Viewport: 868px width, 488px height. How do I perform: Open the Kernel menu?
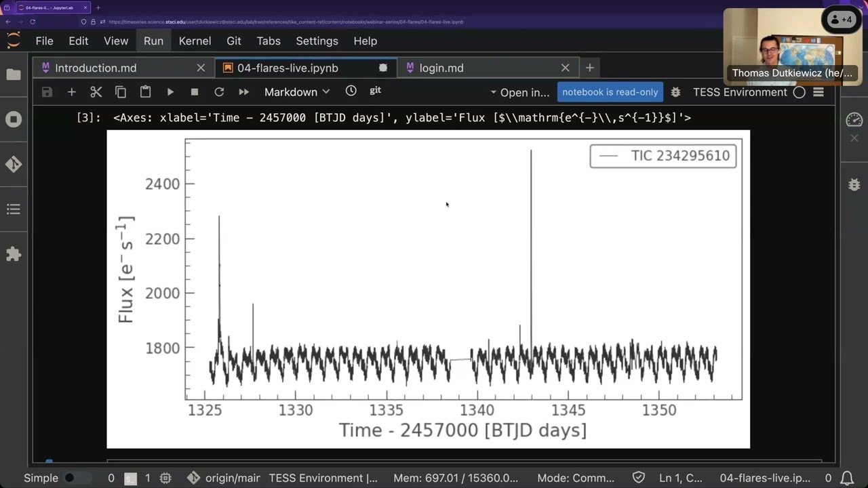[x=195, y=41]
